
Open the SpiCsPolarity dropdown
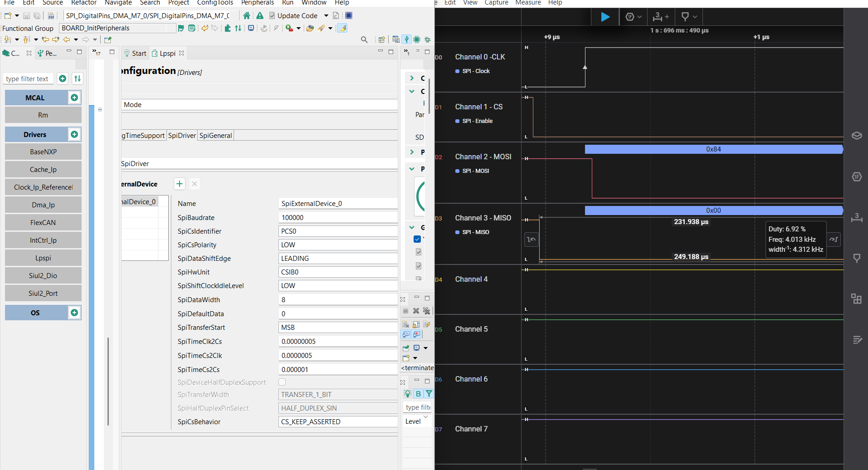(x=338, y=245)
